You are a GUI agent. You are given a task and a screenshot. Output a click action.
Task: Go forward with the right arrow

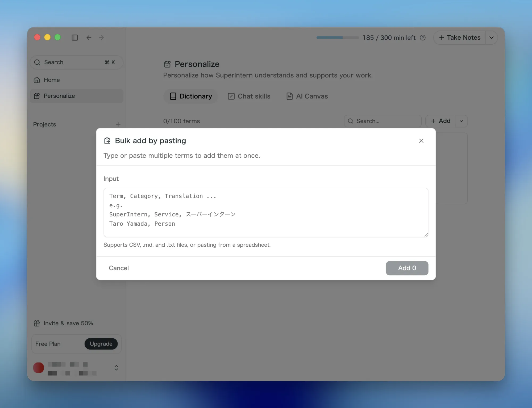pos(101,37)
